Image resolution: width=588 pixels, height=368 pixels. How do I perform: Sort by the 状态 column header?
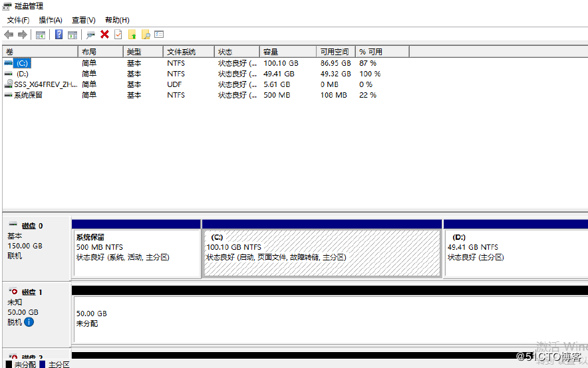237,52
